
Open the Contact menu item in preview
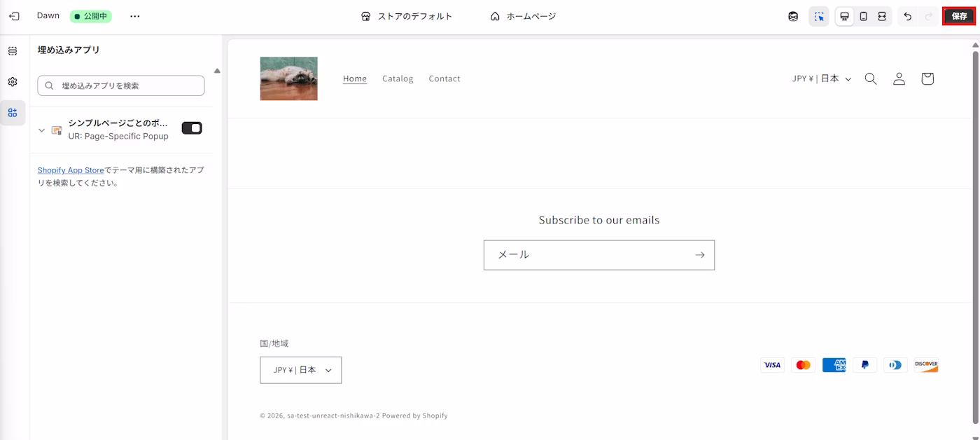point(444,78)
